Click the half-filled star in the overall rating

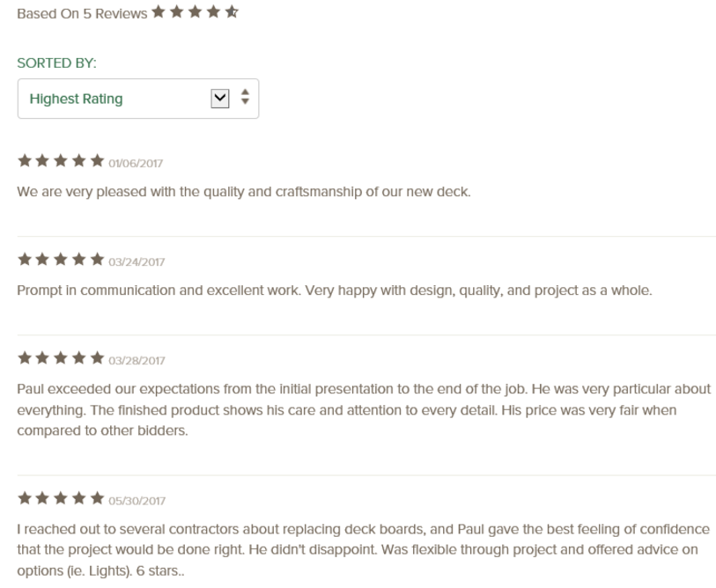[x=232, y=11]
